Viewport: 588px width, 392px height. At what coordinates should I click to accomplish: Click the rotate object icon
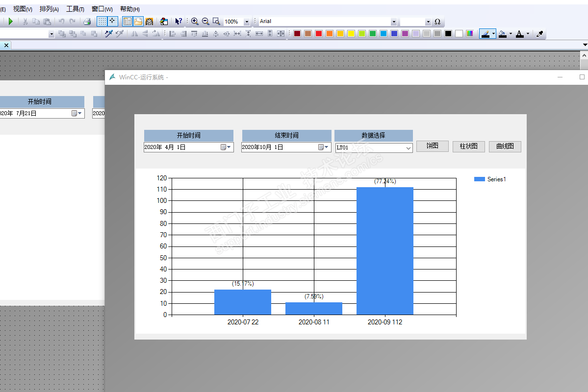(156, 34)
